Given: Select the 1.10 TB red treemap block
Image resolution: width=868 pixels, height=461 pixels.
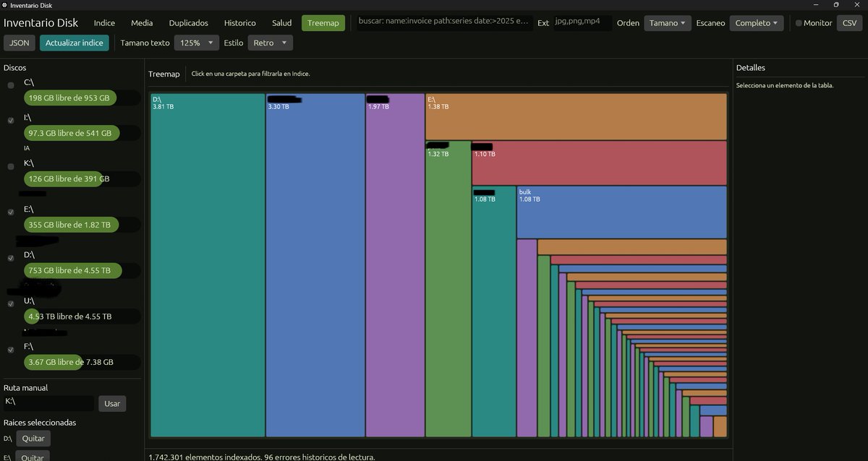Looking at the screenshot, I should (x=599, y=163).
